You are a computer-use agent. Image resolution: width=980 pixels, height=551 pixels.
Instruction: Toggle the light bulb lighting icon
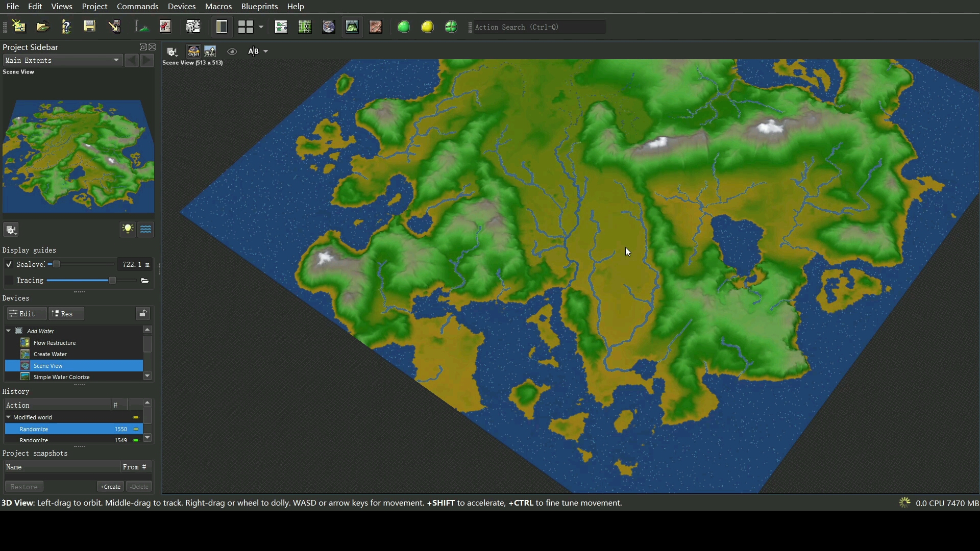(x=128, y=229)
